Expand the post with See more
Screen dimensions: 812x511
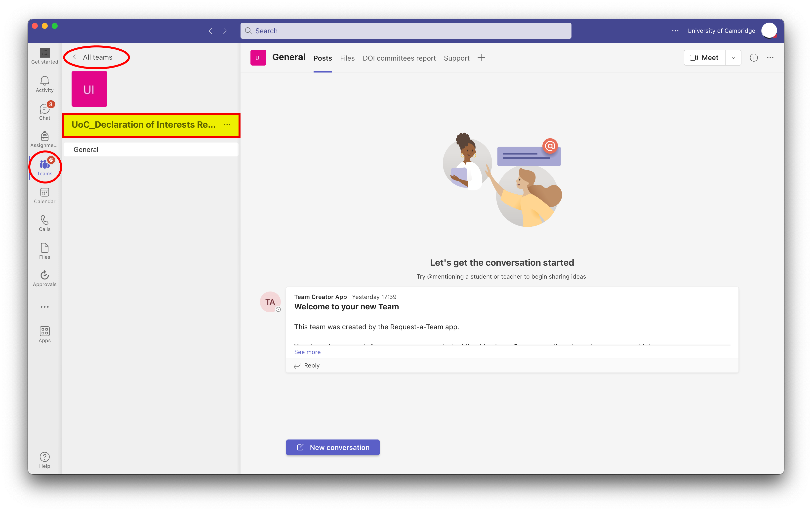[x=307, y=352]
